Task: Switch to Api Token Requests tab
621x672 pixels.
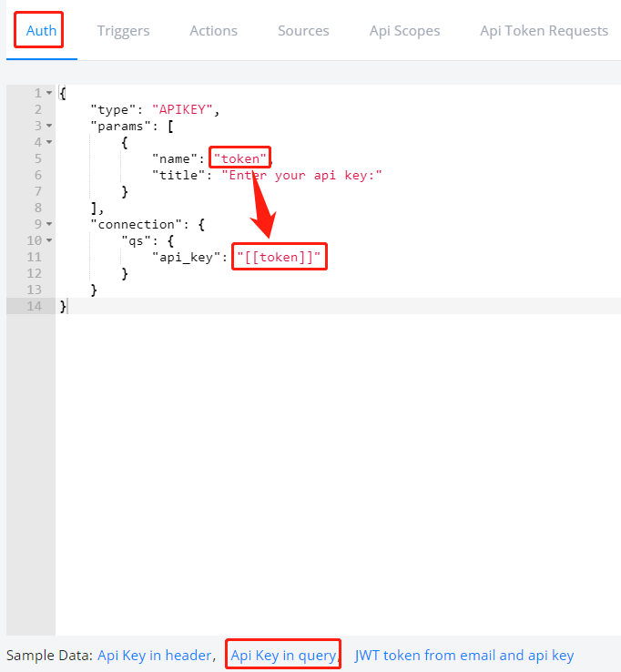Action: pyautogui.click(x=544, y=31)
